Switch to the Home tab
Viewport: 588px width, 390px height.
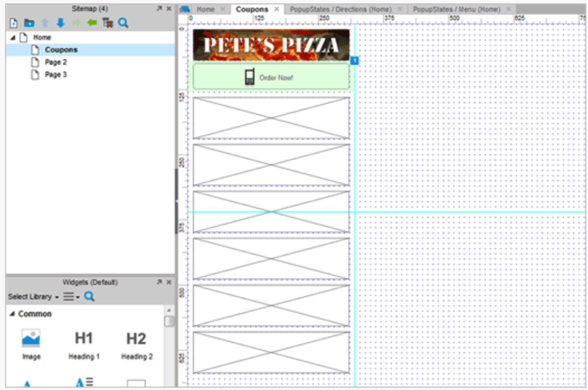click(x=206, y=9)
